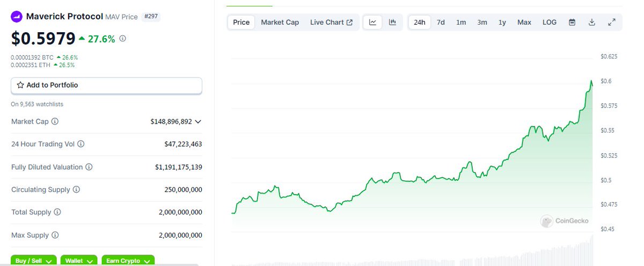Click the Maverick Protocol logo icon
This screenshot has width=644, height=266.
click(x=17, y=17)
